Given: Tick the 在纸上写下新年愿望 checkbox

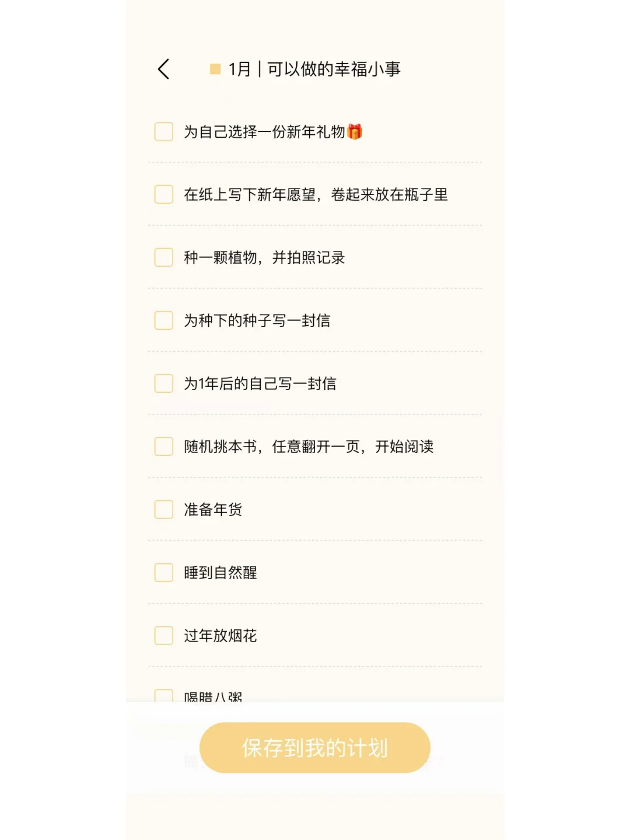Looking at the screenshot, I should [164, 194].
